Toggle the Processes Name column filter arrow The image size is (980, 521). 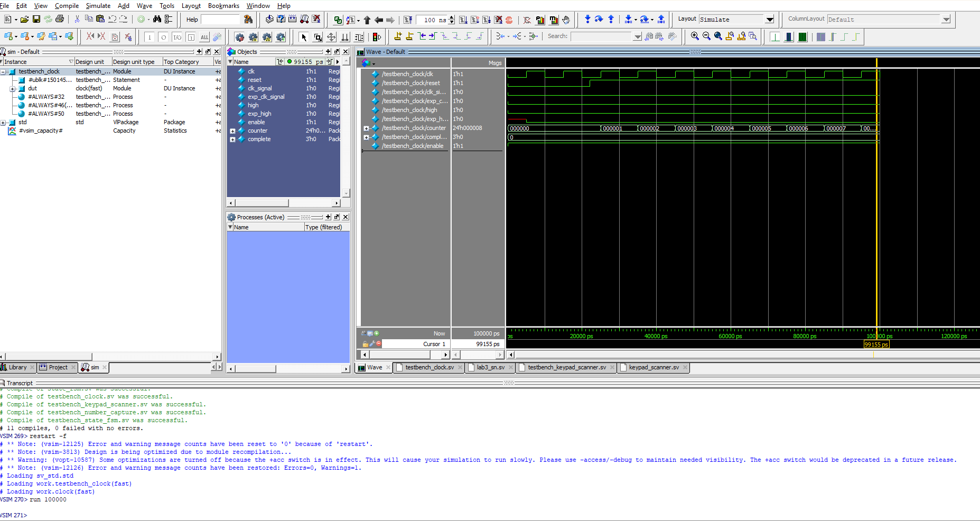pos(230,227)
